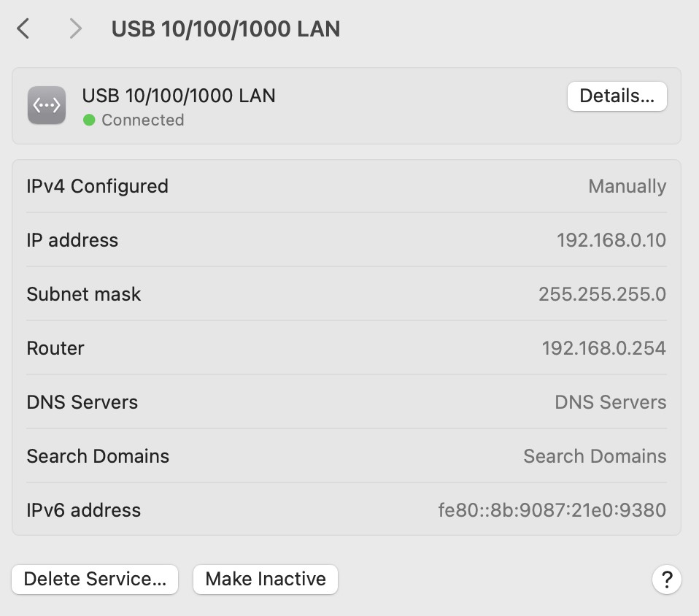Image resolution: width=699 pixels, height=616 pixels.
Task: Click the USB LAN adapter icon
Action: click(47, 105)
